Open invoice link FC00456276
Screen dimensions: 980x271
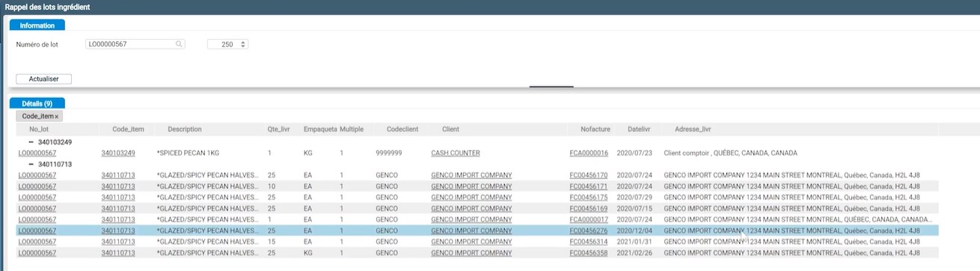589,231
